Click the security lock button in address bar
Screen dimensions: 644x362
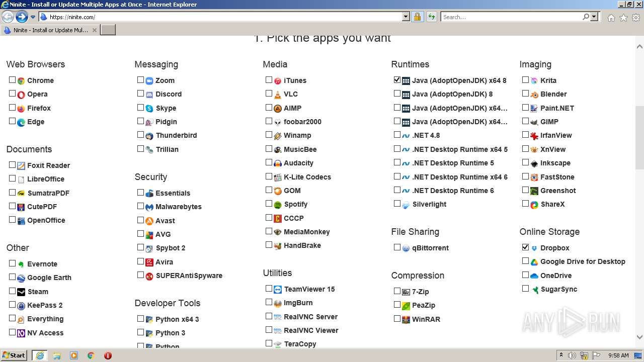[x=417, y=17]
